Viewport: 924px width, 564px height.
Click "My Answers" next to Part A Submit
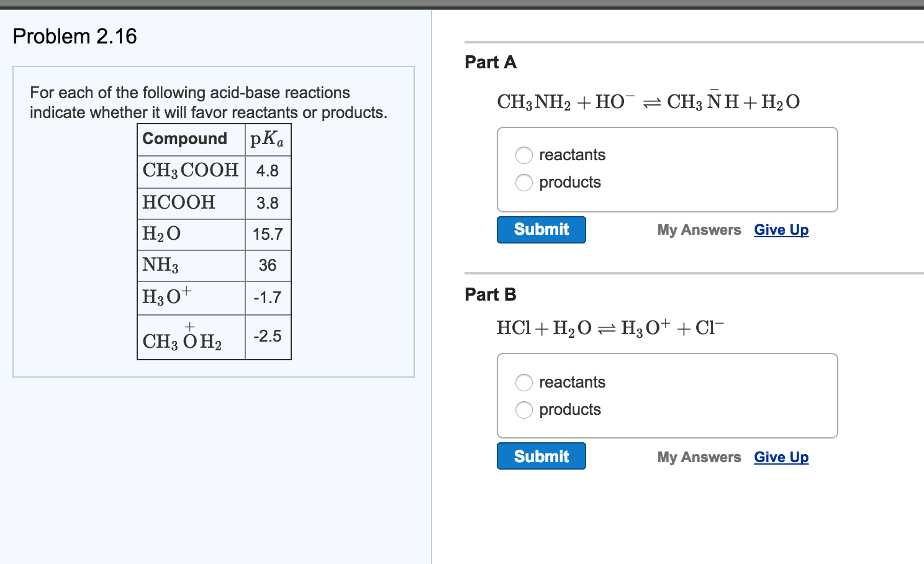click(699, 229)
